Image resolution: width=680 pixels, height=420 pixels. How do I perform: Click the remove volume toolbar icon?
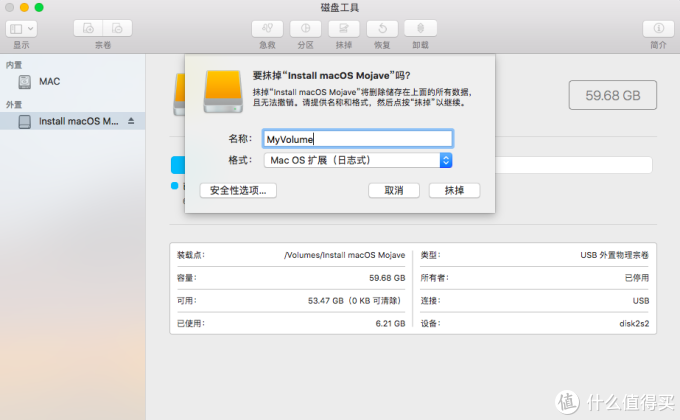[118, 29]
